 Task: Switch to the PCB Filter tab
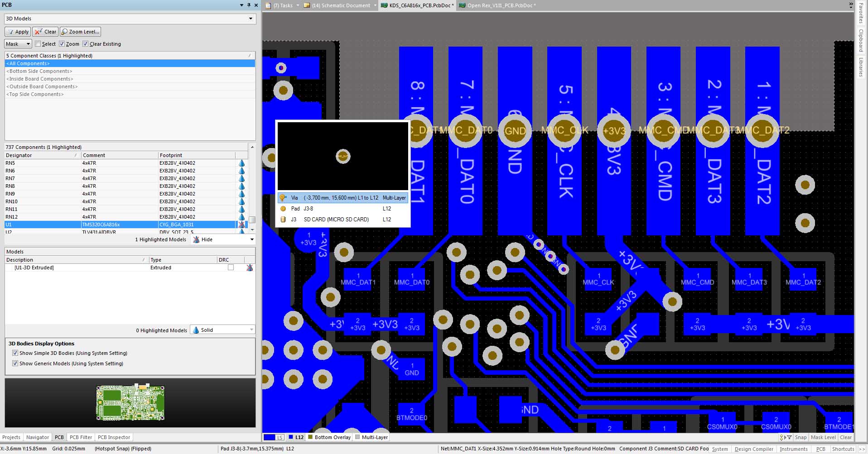click(81, 437)
